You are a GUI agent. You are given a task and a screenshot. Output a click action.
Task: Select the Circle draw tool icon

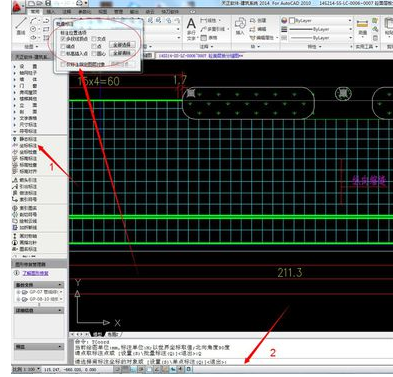33,29
